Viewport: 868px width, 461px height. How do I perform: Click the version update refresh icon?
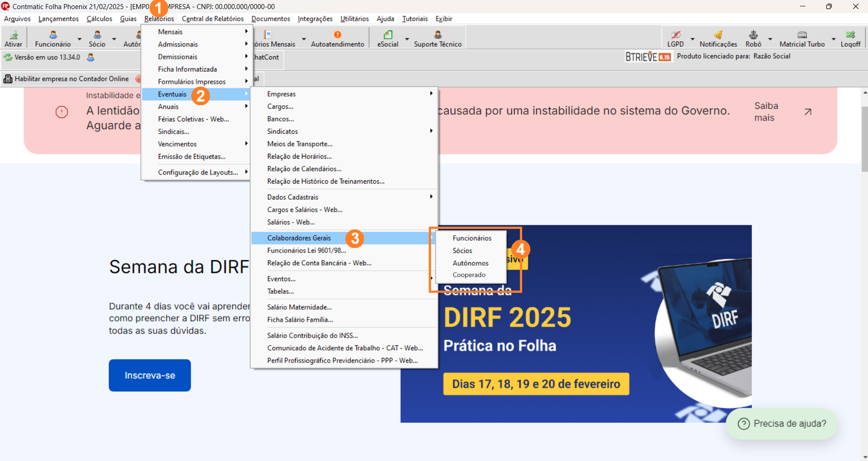(x=8, y=57)
